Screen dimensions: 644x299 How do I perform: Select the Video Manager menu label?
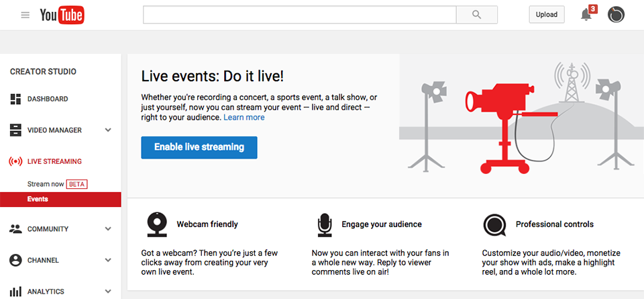coord(54,130)
